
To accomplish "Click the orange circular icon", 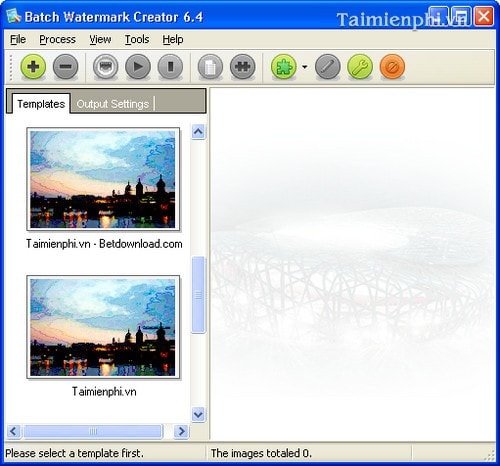I will click(x=392, y=67).
